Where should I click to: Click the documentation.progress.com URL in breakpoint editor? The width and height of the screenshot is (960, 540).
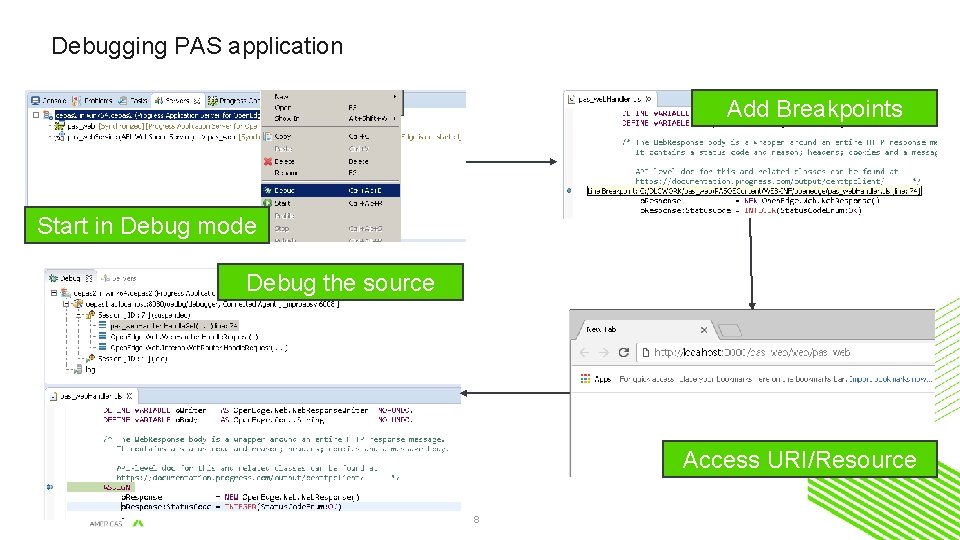pos(760,181)
